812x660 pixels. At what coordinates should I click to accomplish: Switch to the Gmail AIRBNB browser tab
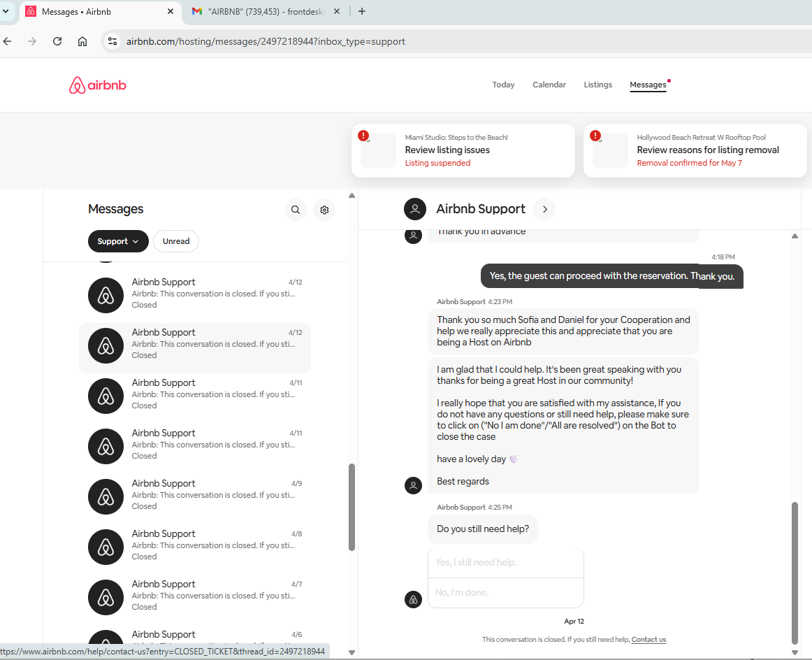pos(264,11)
